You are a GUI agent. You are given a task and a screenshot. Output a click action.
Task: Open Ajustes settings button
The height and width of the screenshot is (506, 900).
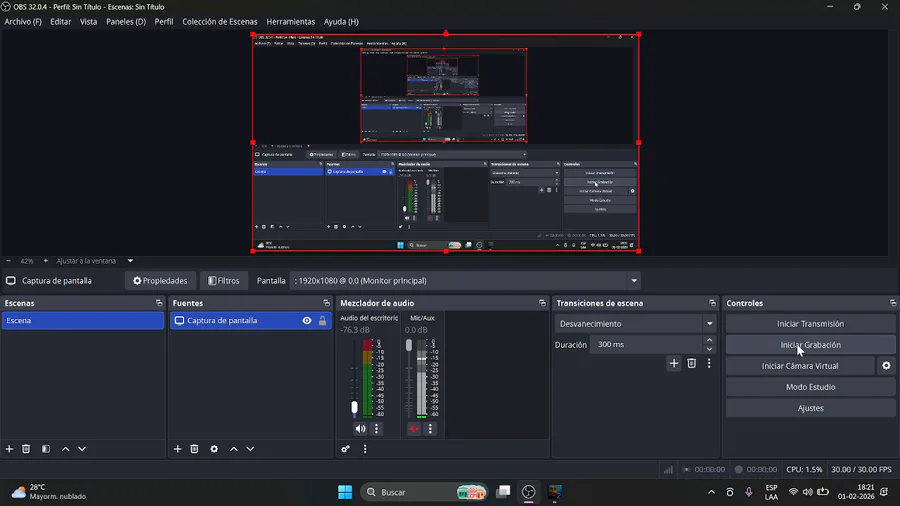(810, 408)
